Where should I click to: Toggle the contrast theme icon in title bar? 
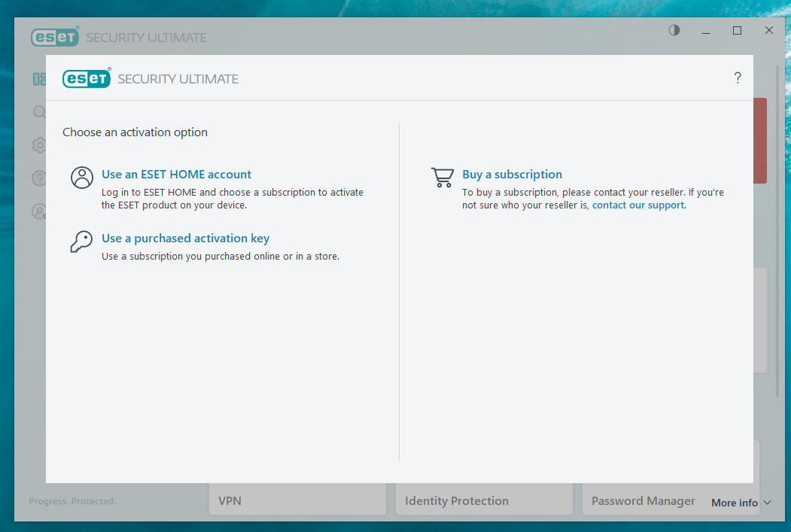pos(674,30)
